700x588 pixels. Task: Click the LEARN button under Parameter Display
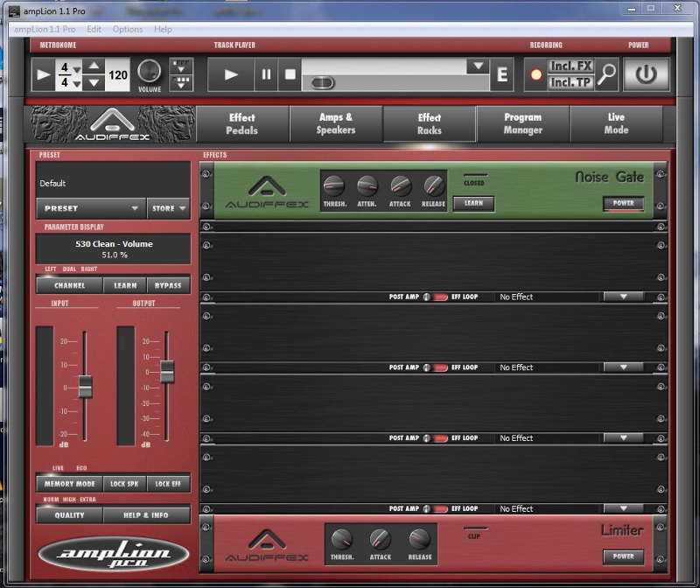tap(125, 285)
